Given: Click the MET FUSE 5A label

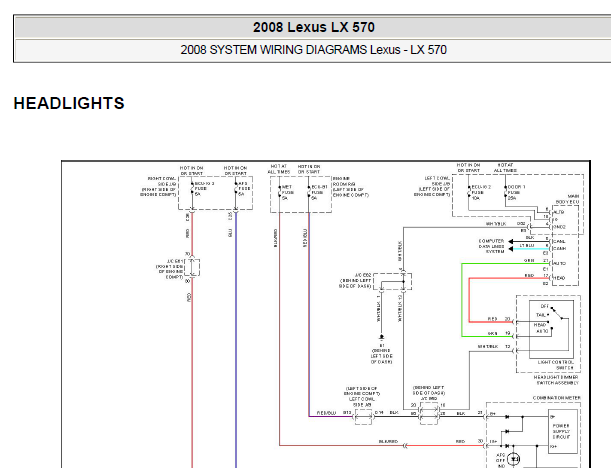Looking at the screenshot, I should pyautogui.click(x=288, y=192).
